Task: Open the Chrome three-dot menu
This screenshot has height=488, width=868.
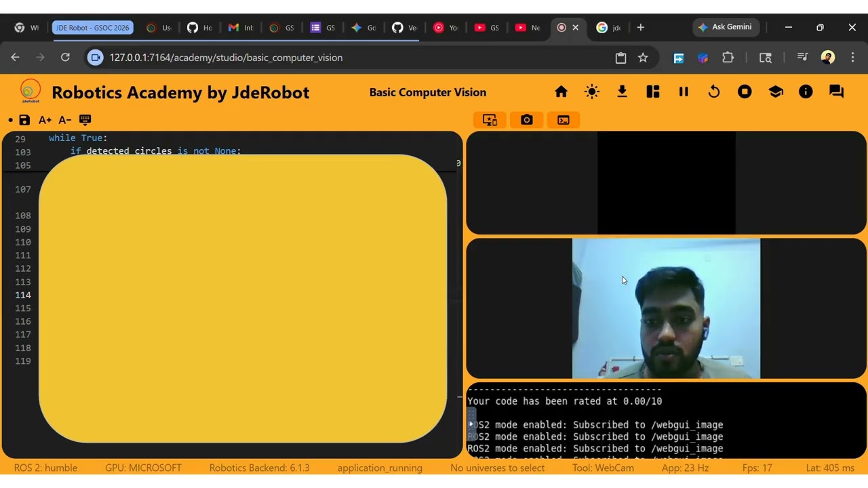Action: [852, 58]
